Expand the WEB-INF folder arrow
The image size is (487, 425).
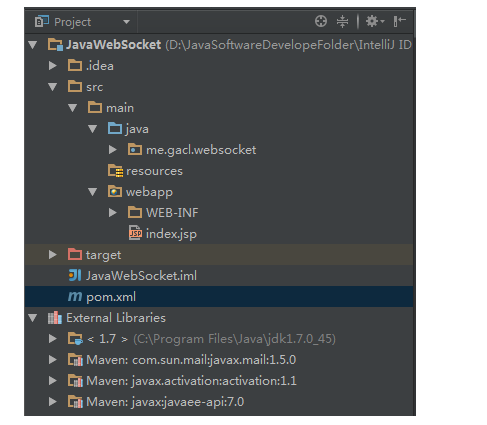(113, 213)
